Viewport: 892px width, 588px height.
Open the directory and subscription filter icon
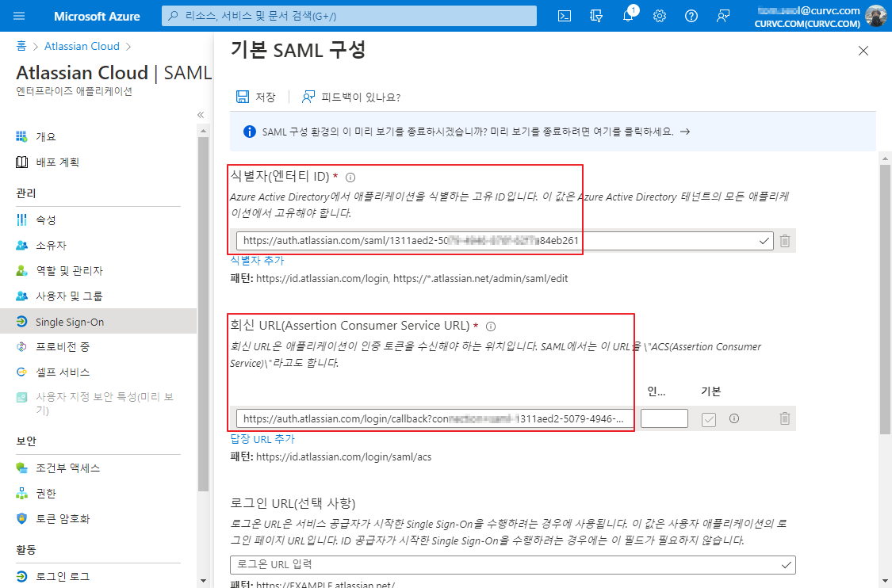(595, 16)
